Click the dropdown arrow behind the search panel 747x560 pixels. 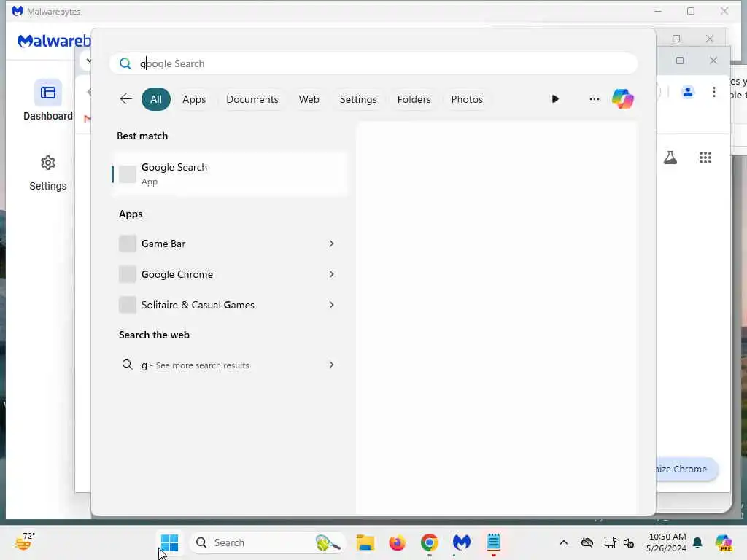(88, 61)
